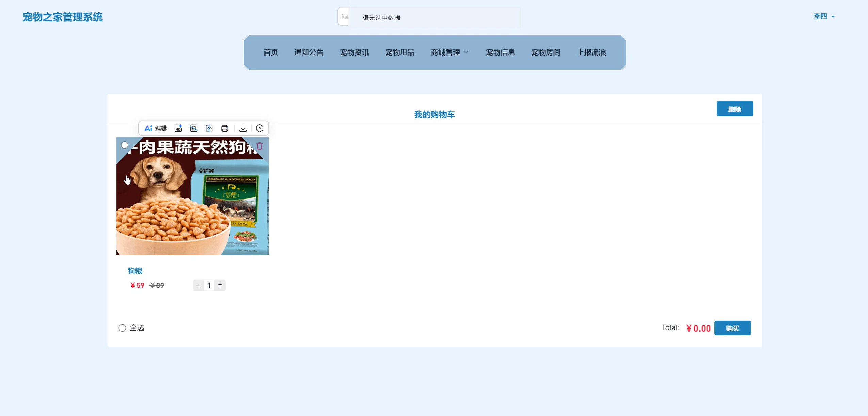Click the download image icon

point(243,128)
